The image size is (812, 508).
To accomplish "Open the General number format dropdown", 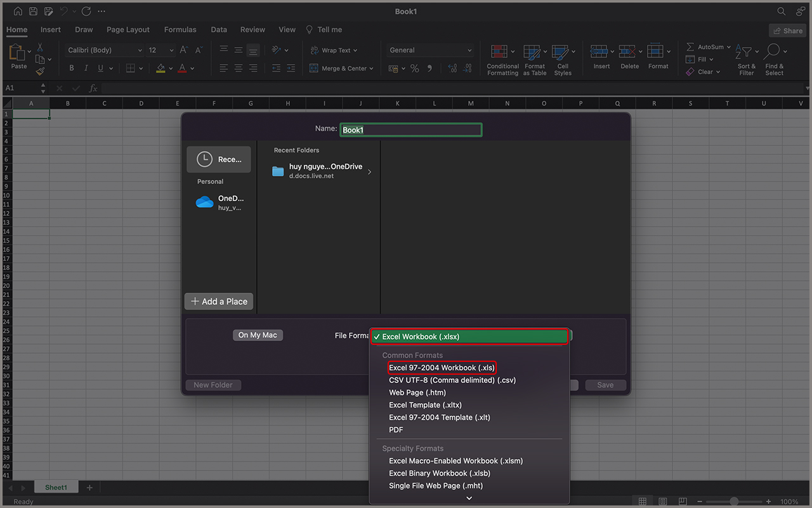I will pyautogui.click(x=430, y=50).
